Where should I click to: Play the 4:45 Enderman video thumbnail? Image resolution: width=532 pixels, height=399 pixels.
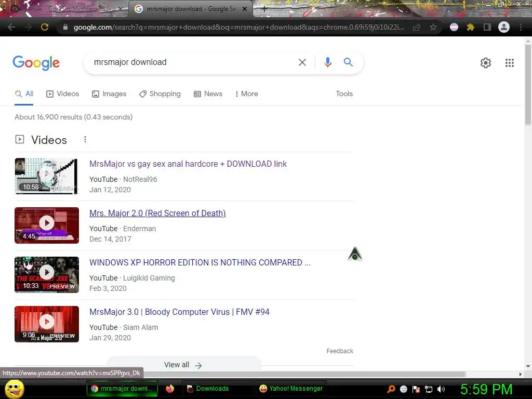coord(47,225)
